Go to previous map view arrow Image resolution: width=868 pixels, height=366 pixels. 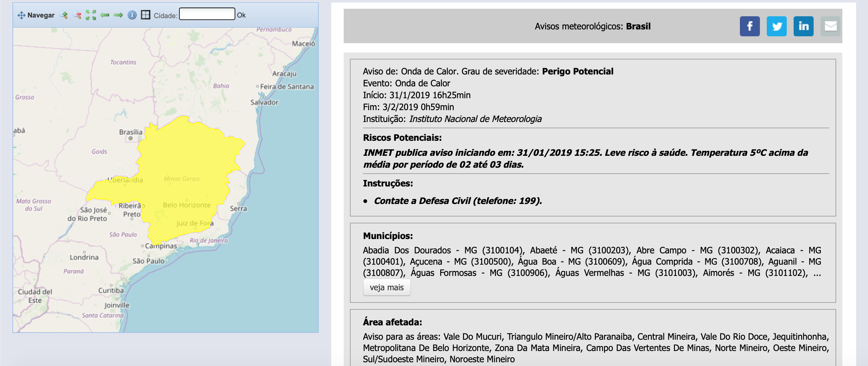[x=105, y=15]
